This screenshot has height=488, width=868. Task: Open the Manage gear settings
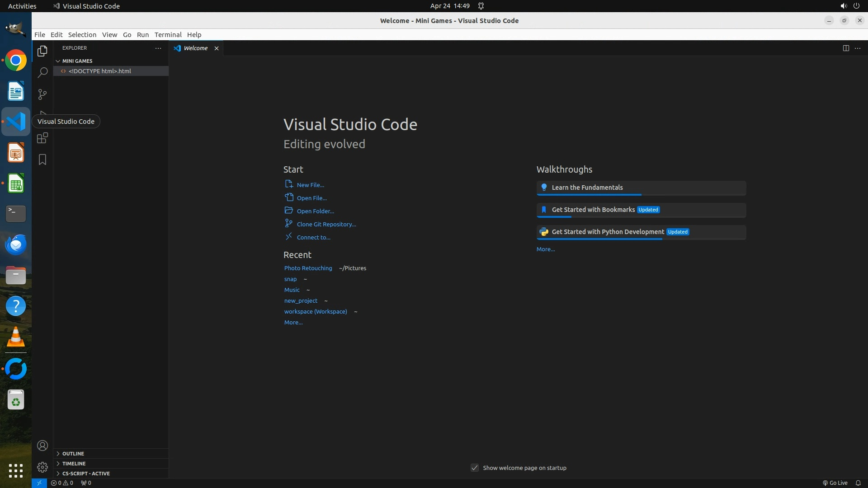(x=42, y=467)
